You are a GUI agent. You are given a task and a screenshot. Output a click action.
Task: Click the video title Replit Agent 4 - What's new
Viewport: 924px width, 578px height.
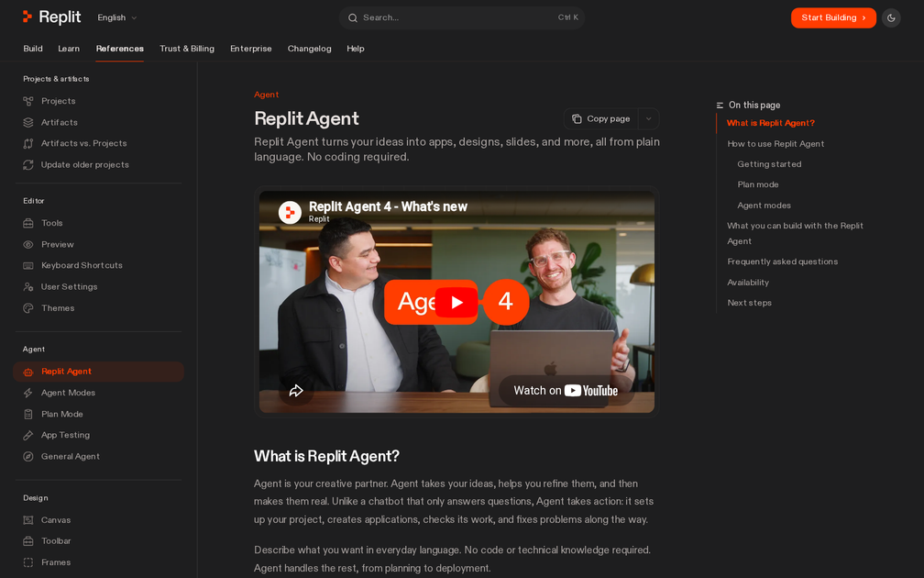pos(388,206)
